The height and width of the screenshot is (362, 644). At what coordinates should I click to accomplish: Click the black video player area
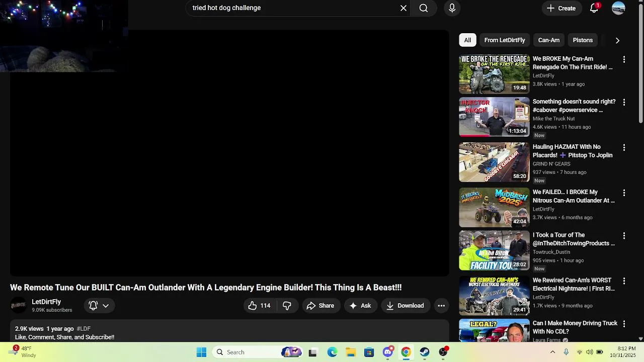(x=229, y=153)
